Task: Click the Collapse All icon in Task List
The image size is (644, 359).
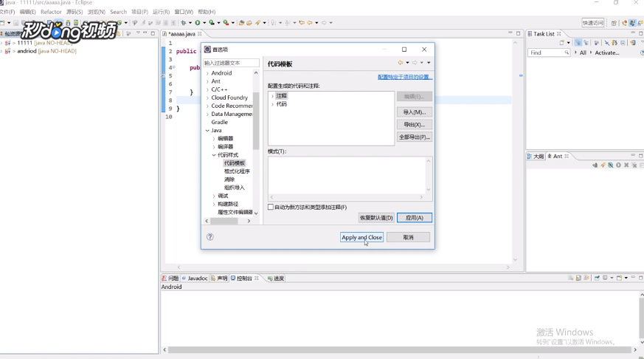Action: click(623, 42)
